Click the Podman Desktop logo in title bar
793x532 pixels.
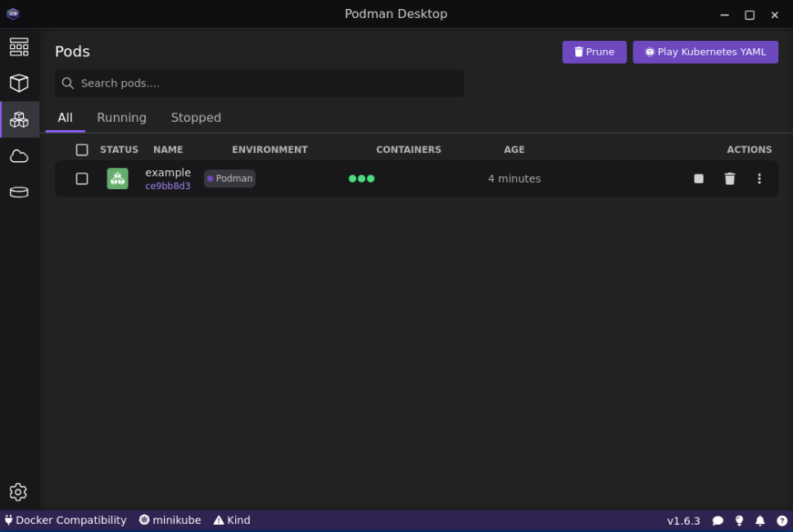pyautogui.click(x=13, y=14)
